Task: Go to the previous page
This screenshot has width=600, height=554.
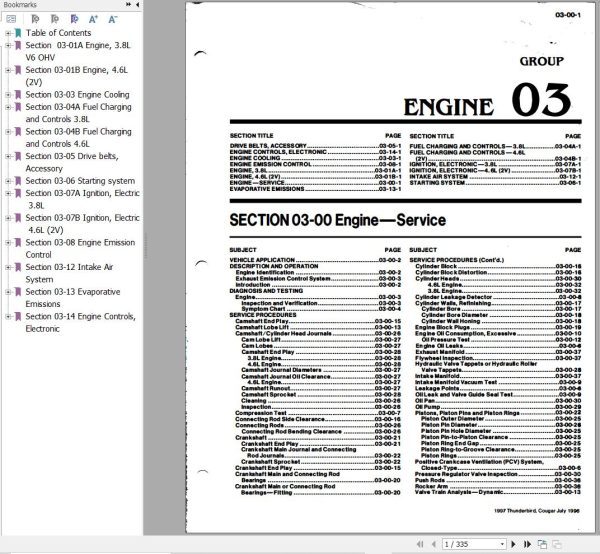Action: coord(434,544)
